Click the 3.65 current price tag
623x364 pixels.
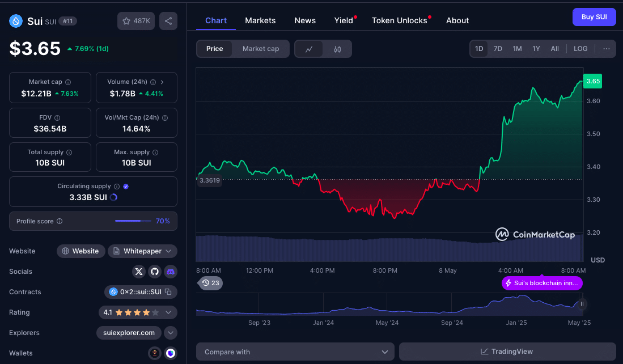pos(593,82)
